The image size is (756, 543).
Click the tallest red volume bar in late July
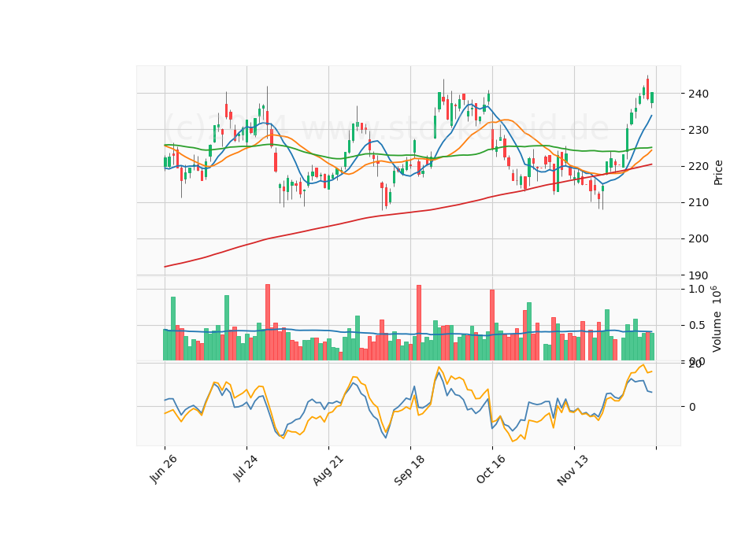point(268,323)
